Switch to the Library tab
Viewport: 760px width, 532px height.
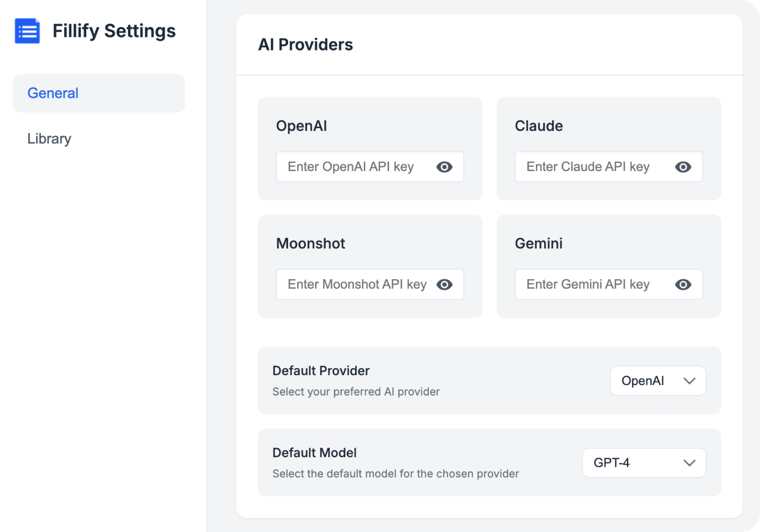tap(49, 139)
